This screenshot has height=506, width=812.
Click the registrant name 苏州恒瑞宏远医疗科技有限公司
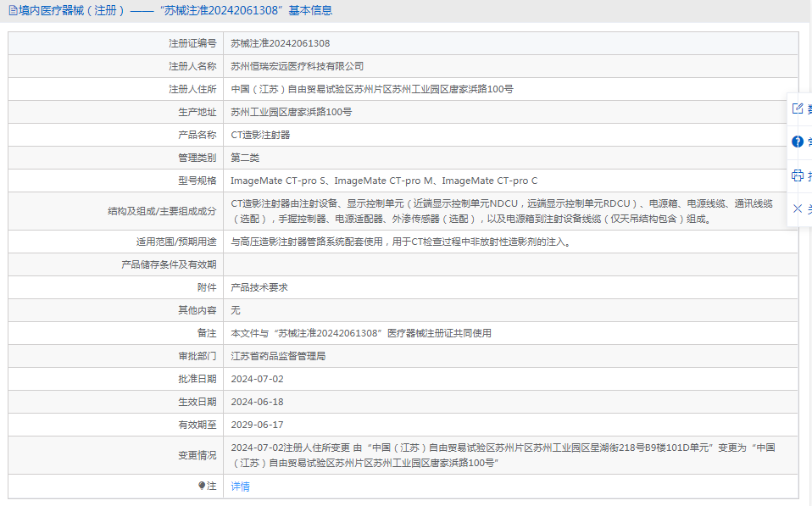298,66
